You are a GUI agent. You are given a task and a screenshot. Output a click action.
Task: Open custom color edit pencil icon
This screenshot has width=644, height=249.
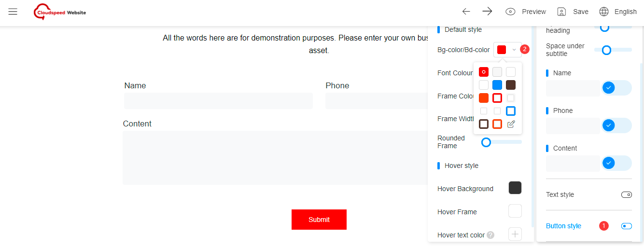point(511,124)
